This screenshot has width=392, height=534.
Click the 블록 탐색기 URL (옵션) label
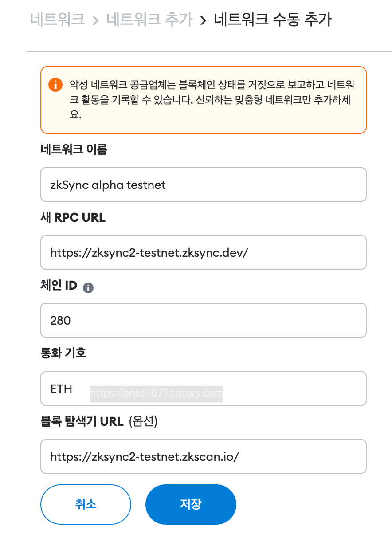click(x=99, y=421)
